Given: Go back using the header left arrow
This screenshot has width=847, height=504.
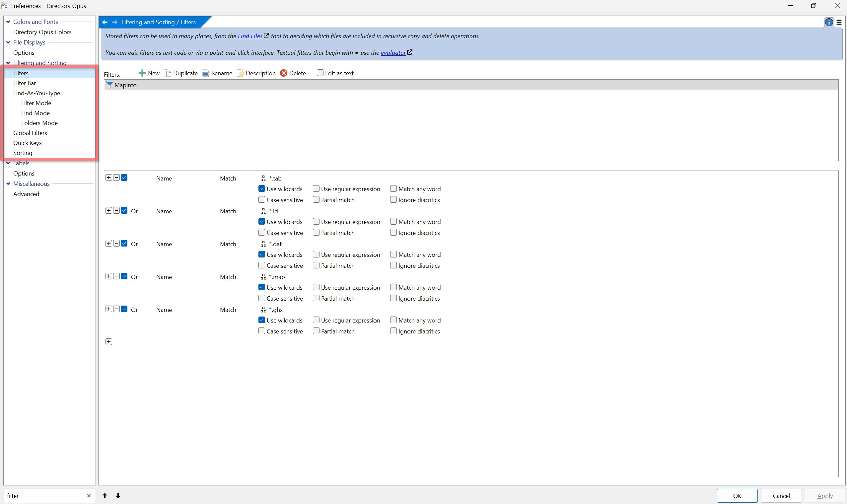Looking at the screenshot, I should click(x=105, y=22).
